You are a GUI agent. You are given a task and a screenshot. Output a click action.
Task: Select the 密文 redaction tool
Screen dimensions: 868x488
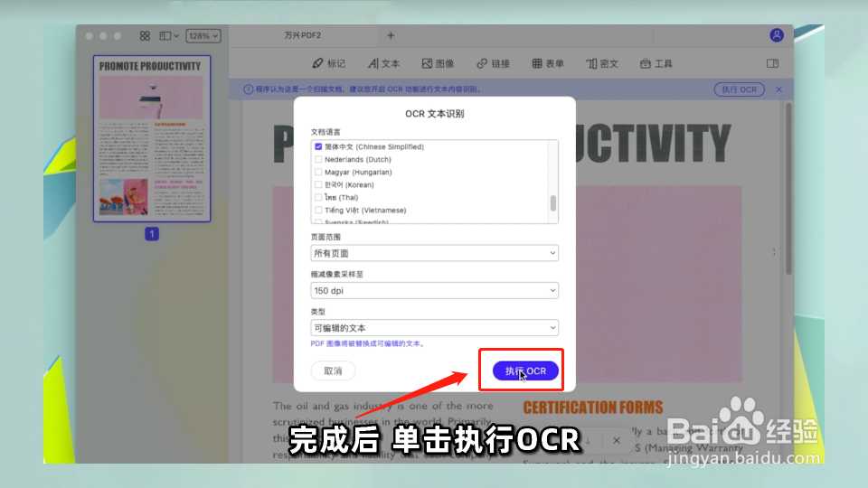[602, 63]
